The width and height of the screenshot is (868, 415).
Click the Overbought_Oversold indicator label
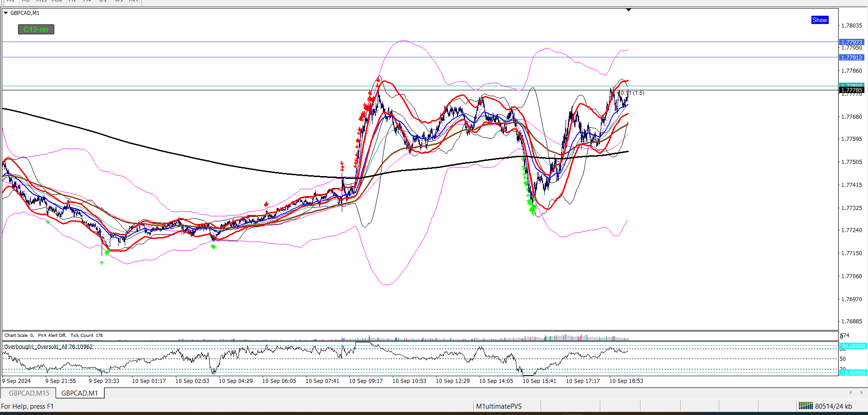(48, 347)
